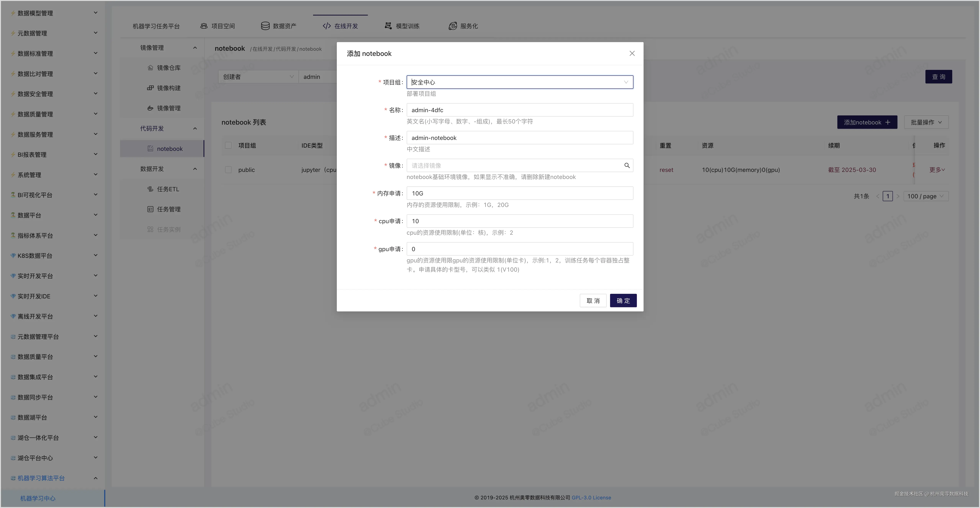The image size is (980, 508).
Task: Open 任务ETL via its flow icon
Action: tap(151, 189)
